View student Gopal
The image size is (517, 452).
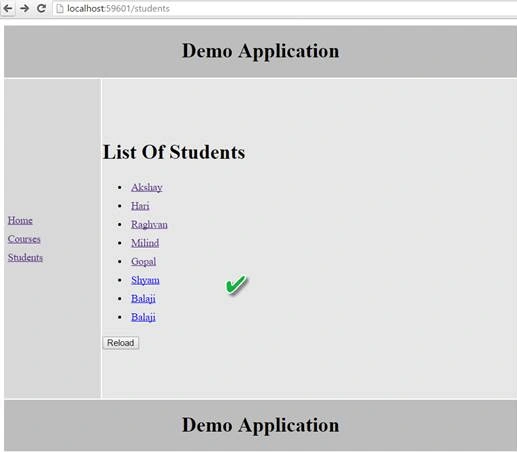click(143, 262)
